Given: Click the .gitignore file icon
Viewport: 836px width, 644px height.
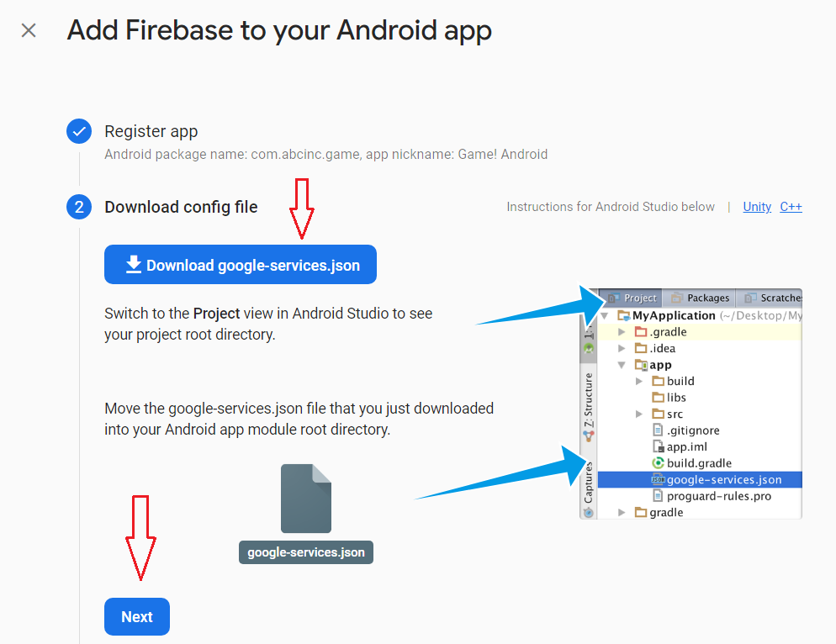Looking at the screenshot, I should [659, 430].
